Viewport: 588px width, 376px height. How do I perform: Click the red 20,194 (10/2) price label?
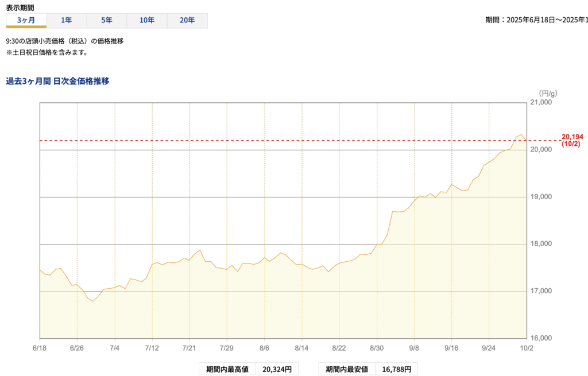[572, 140]
